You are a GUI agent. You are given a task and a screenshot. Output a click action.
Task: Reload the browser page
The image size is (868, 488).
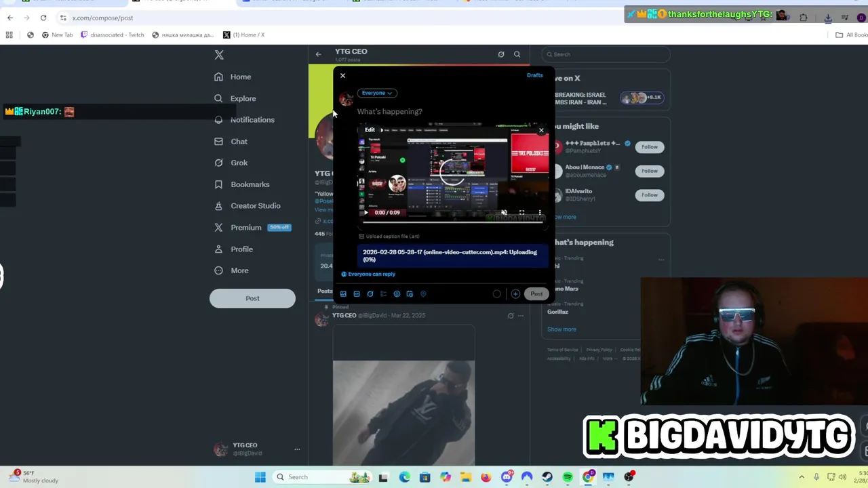pos(43,18)
